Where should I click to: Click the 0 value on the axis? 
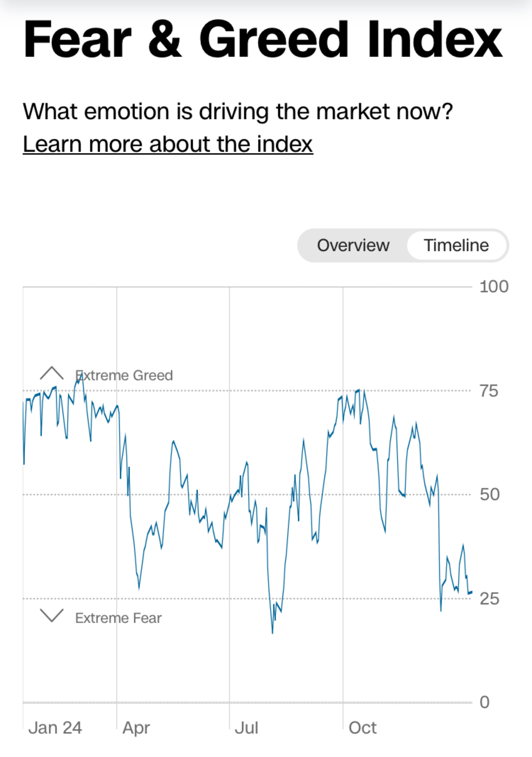click(485, 702)
